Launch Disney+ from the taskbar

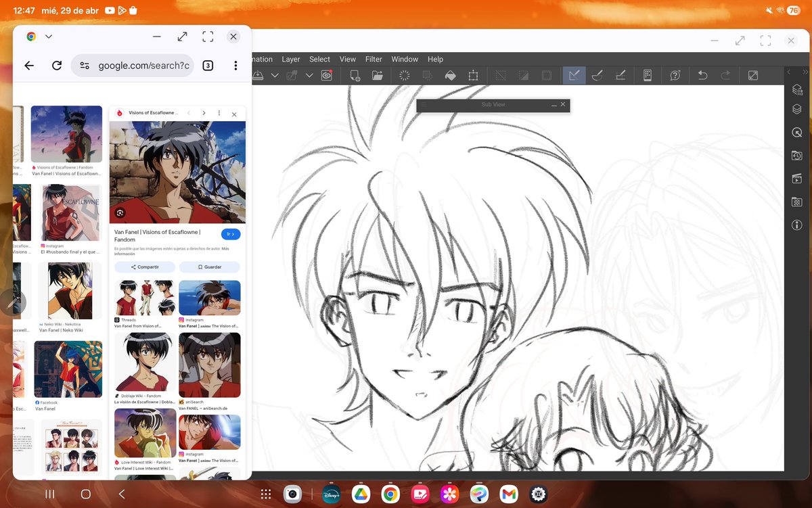click(331, 494)
